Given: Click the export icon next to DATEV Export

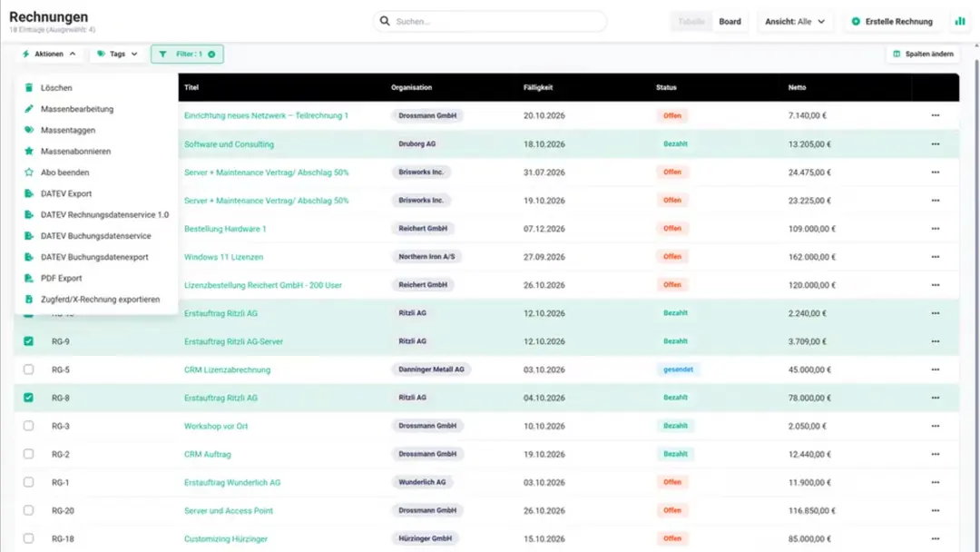Looking at the screenshot, I should 29,193.
